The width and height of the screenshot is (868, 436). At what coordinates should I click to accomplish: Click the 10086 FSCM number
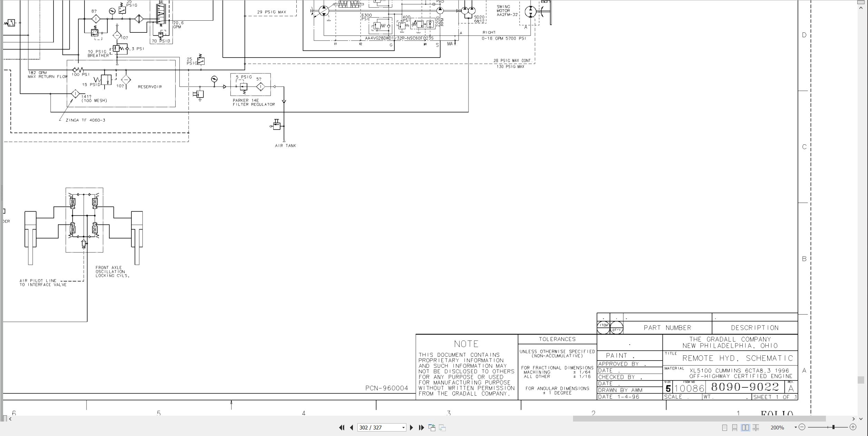(x=689, y=389)
